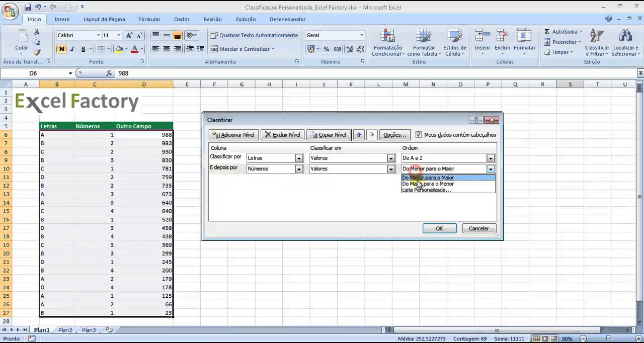Switch to the Plan3 sheet tab
Screen dimensions: 644x343
[x=89, y=330]
